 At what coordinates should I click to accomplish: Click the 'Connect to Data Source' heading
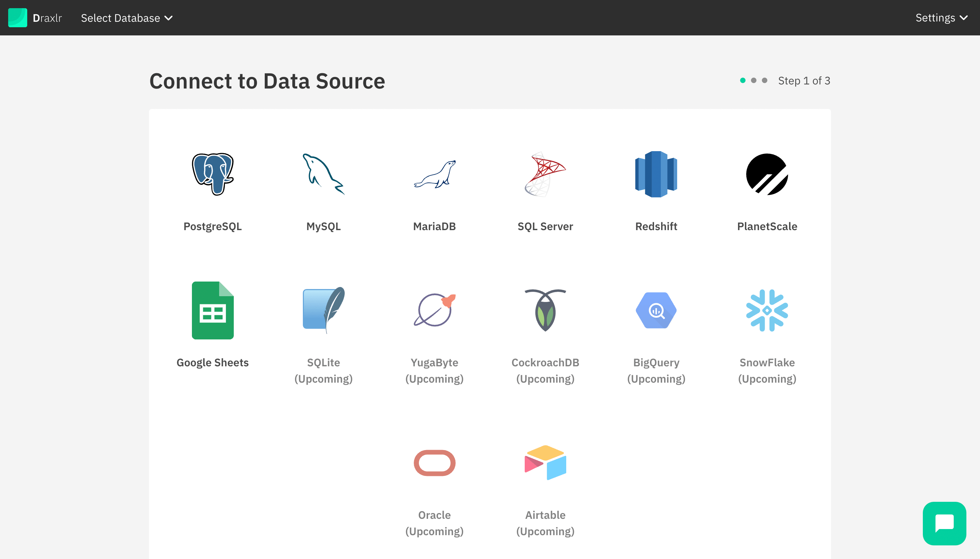[x=267, y=81]
